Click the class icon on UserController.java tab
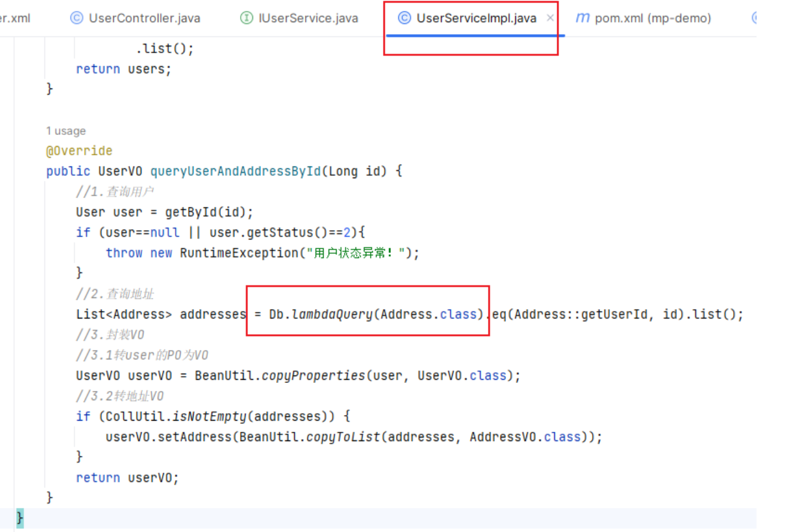The width and height of the screenshot is (785, 532). (x=77, y=18)
